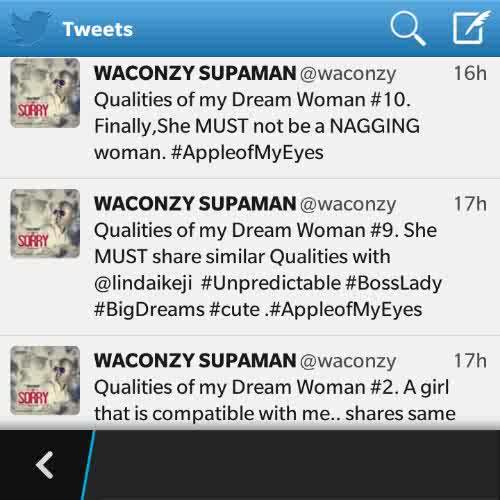Click the Twitter bird logo
Viewport: 500px width, 500px height.
click(29, 28)
